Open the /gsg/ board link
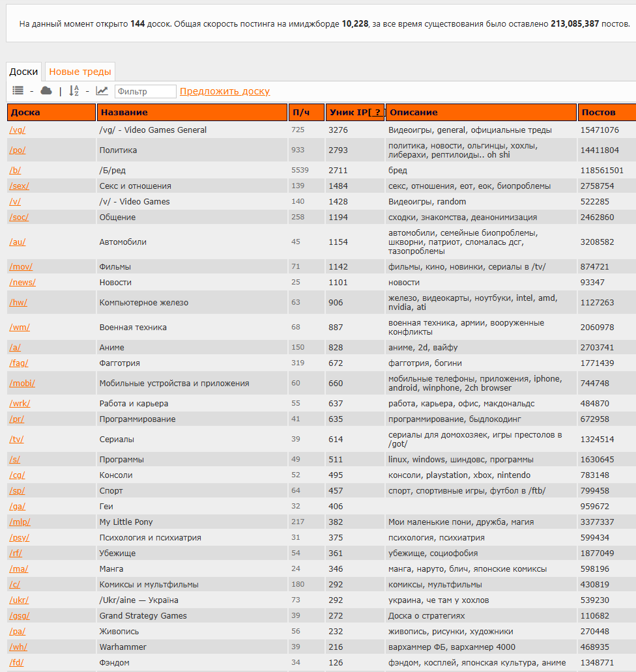The width and height of the screenshot is (636, 672). [x=20, y=616]
